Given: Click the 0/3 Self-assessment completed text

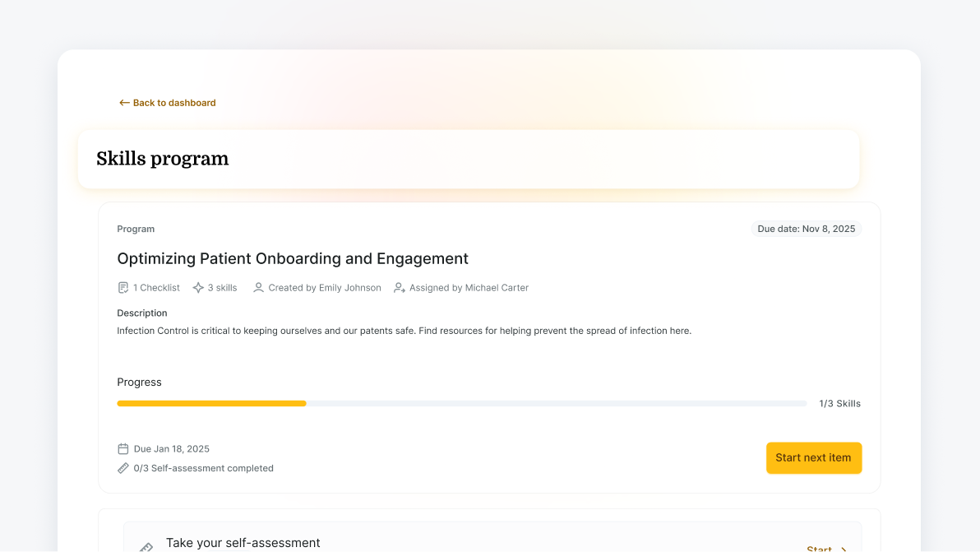Looking at the screenshot, I should pyautogui.click(x=203, y=468).
